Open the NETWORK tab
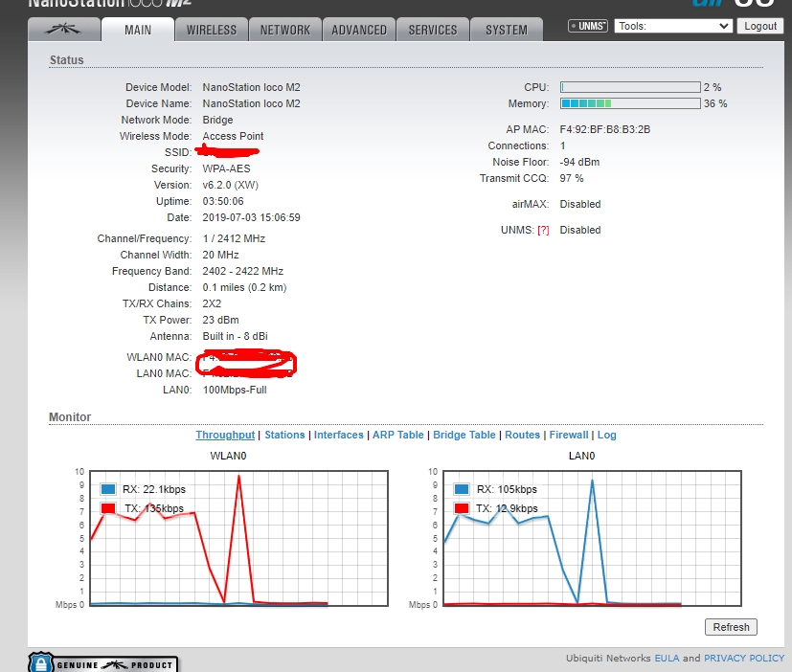Screen dimensions: 792x672 click(285, 30)
